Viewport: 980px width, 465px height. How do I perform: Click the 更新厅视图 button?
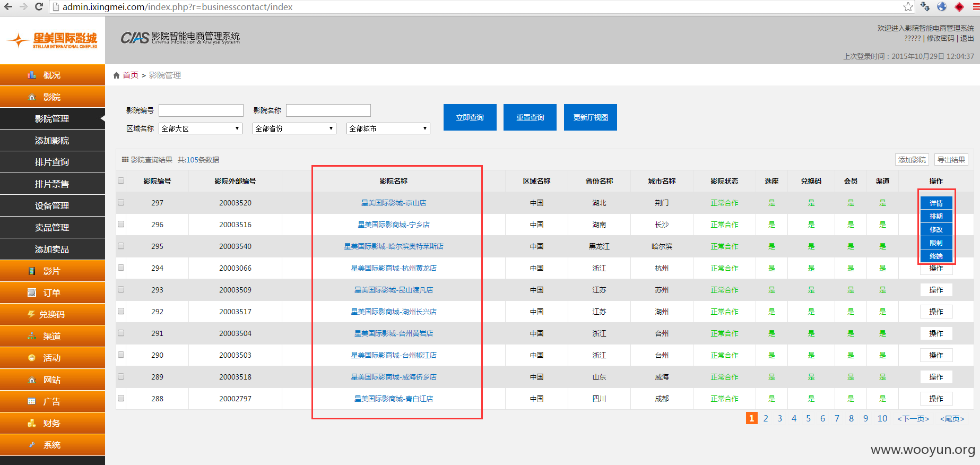tap(591, 117)
